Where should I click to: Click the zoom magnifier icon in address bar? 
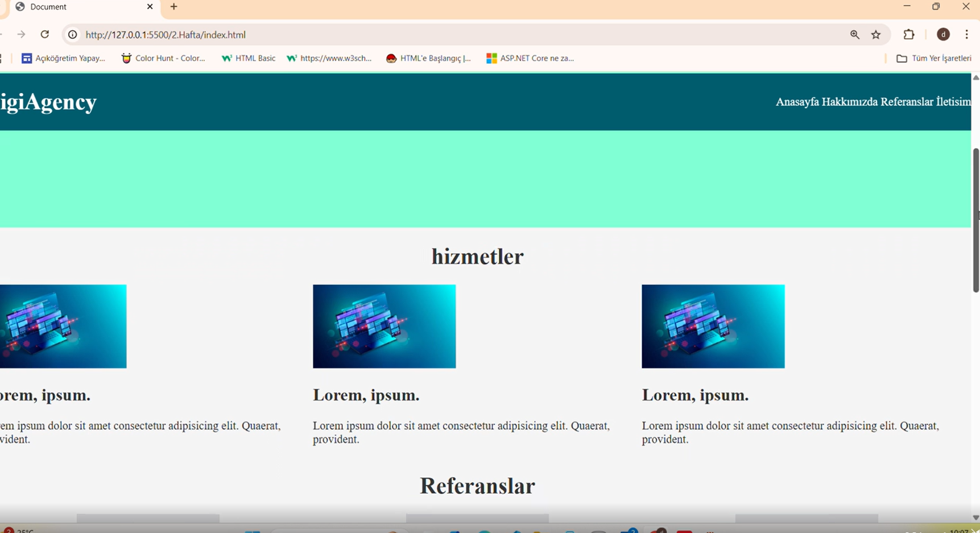click(854, 35)
